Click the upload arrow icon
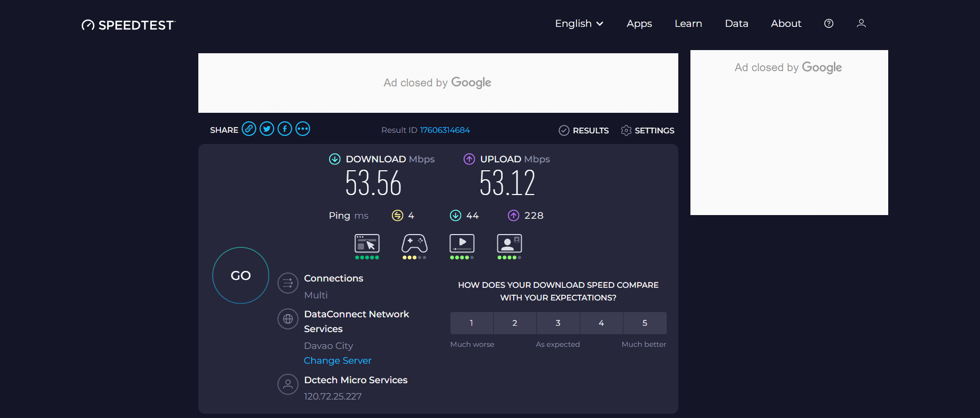980x418 pixels. (x=469, y=159)
